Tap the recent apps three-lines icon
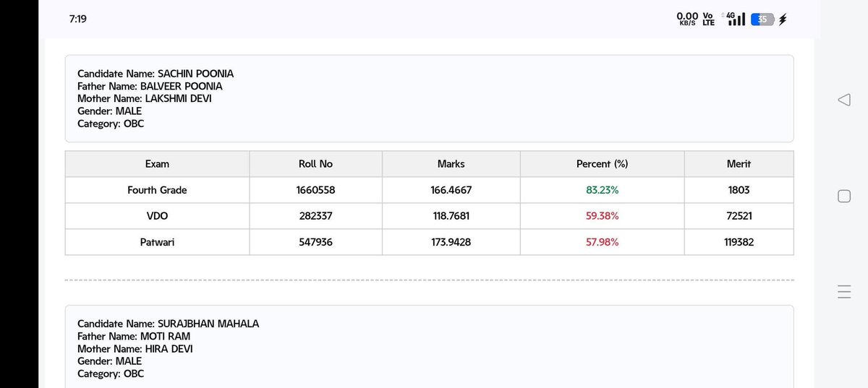This screenshot has width=868, height=388. (843, 292)
